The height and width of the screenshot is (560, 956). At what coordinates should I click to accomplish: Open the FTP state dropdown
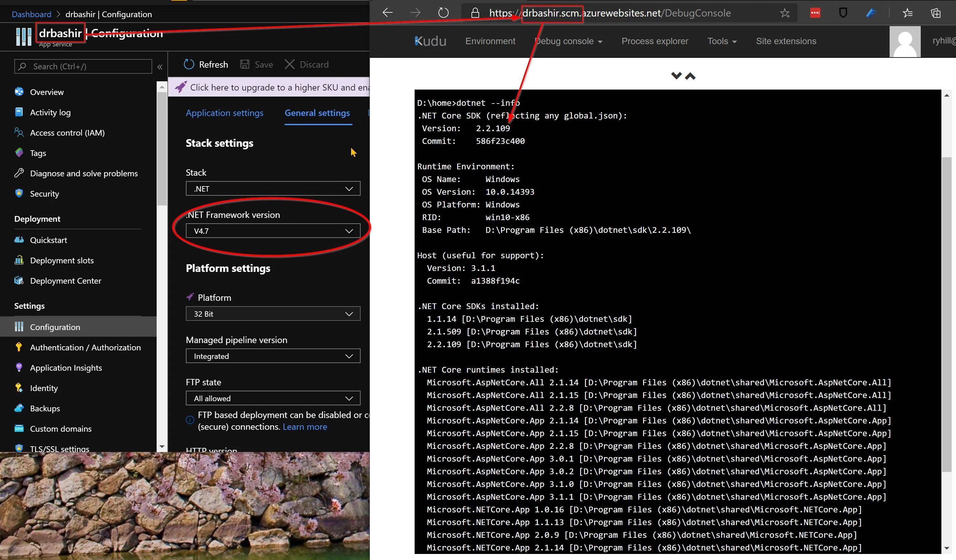tap(273, 398)
